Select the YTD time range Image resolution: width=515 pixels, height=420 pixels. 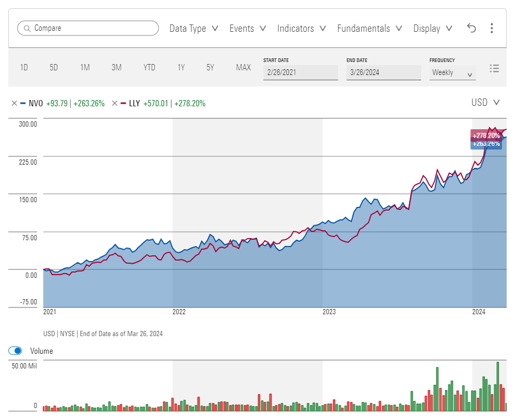coord(149,67)
